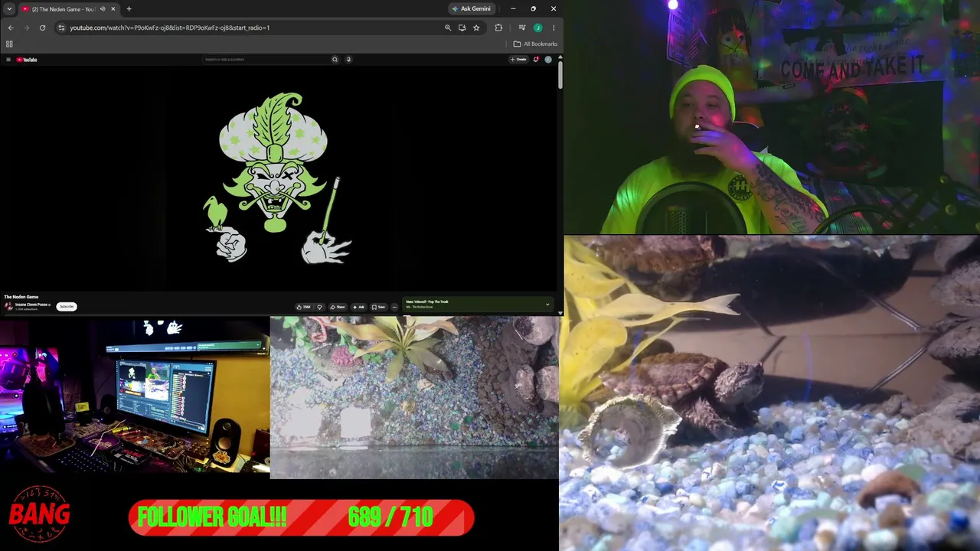This screenshot has height=551, width=980.
Task: Open the Insane Clown Posse channel name
Action: click(x=32, y=305)
